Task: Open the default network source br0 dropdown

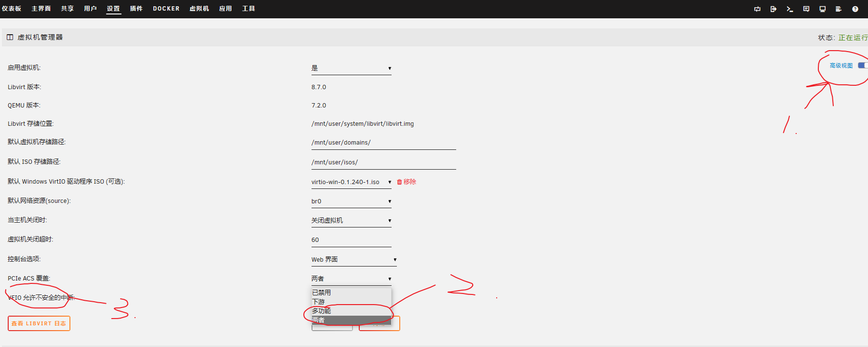Action: click(x=351, y=201)
